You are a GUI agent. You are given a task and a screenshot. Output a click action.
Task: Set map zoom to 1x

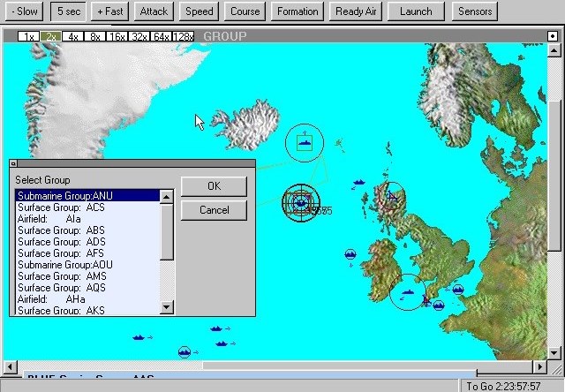[29, 37]
